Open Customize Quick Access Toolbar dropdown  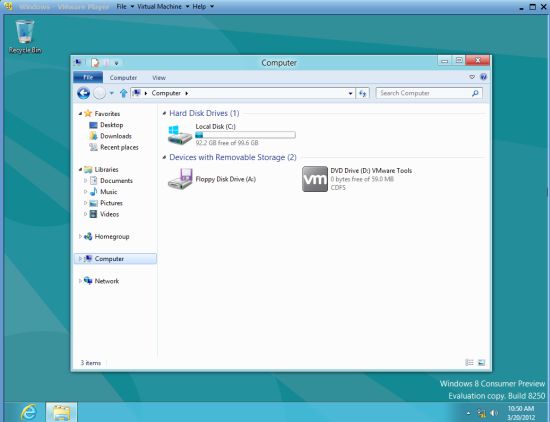coord(116,63)
